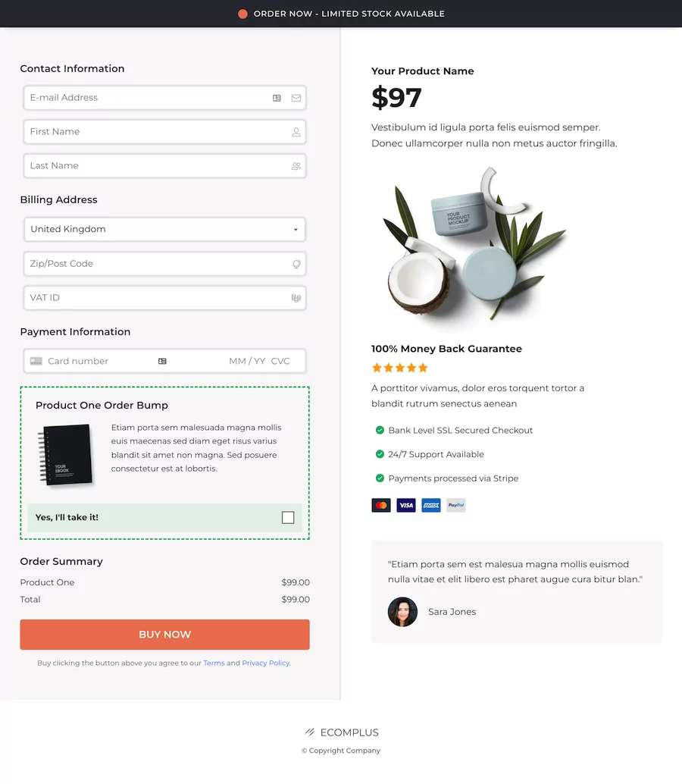Viewport: 682px width, 784px height.
Task: Open the United Kingdom country dropdown
Action: pyautogui.click(x=165, y=230)
